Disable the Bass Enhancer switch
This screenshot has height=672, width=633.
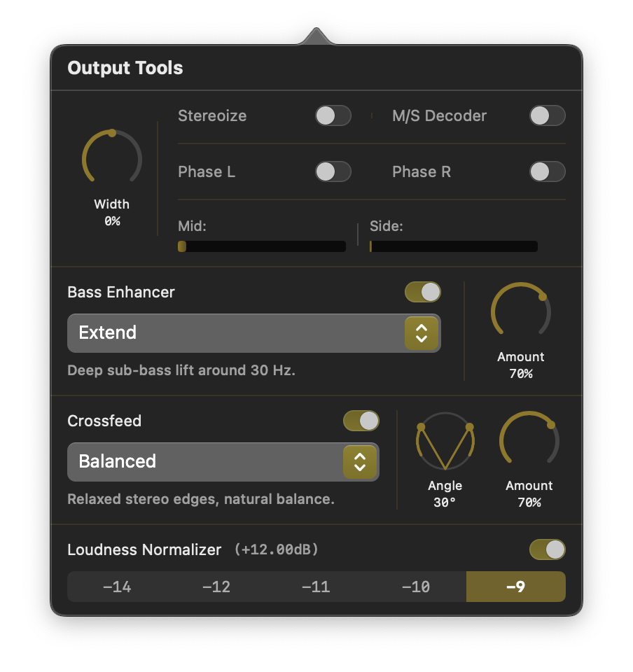[x=422, y=292]
